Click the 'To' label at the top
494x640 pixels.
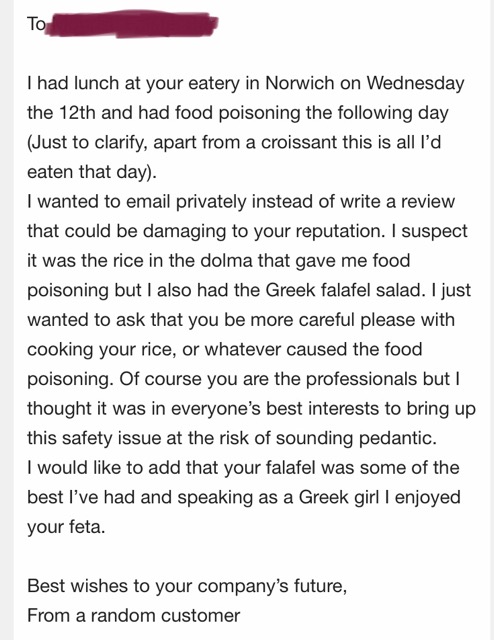click(36, 24)
